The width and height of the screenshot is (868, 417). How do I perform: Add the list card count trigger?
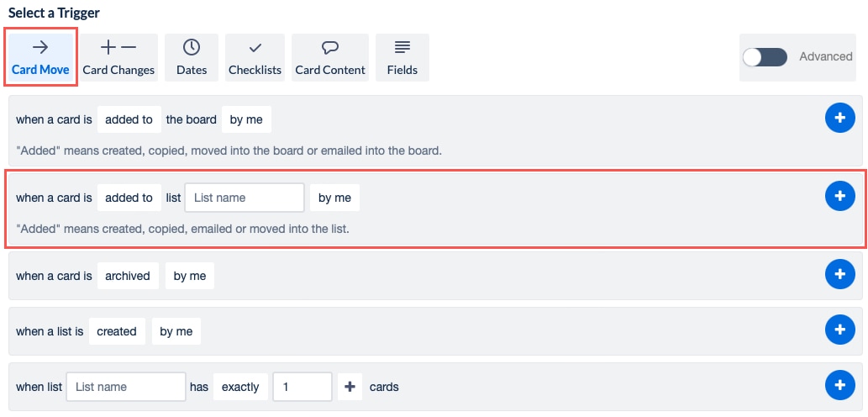click(839, 385)
